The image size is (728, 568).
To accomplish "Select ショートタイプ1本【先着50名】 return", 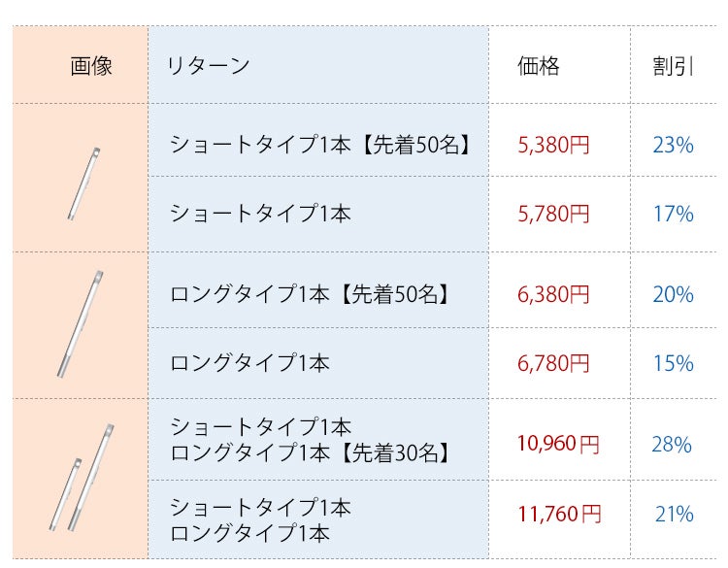I will tap(320, 146).
